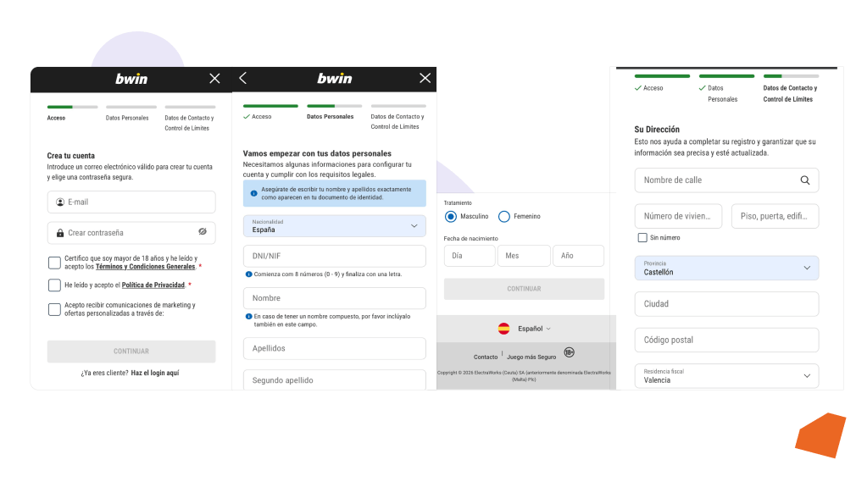Focus the Apellidos input field
The height and width of the screenshot is (504, 856).
(x=334, y=348)
